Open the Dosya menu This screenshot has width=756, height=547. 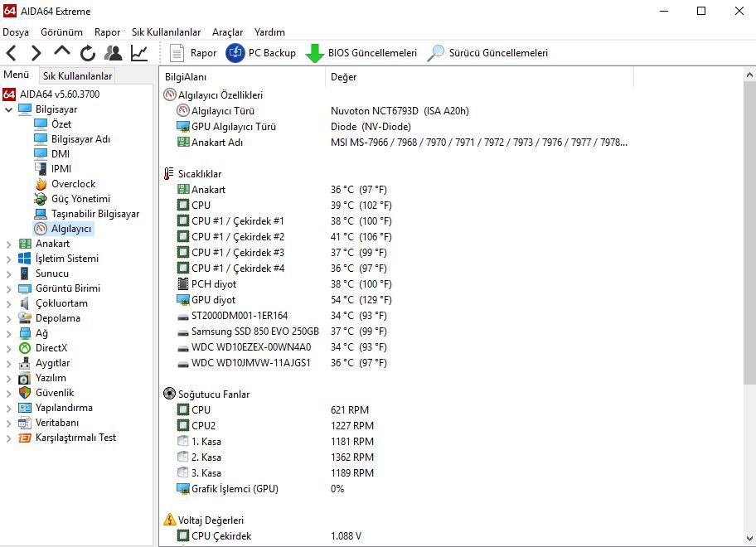click(16, 32)
